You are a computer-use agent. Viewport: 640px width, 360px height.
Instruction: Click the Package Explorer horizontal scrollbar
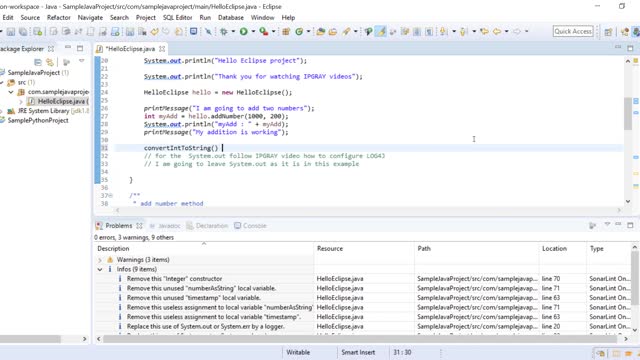(x=30, y=339)
